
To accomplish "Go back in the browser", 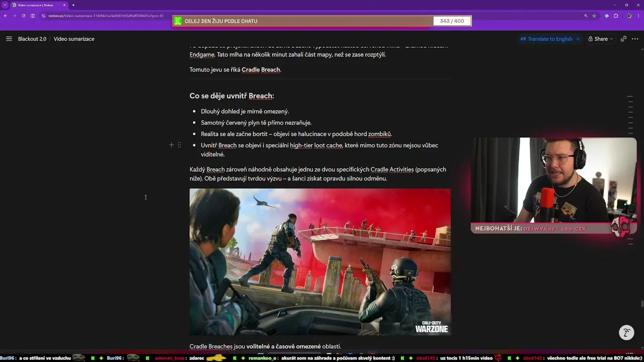I will [5, 16].
